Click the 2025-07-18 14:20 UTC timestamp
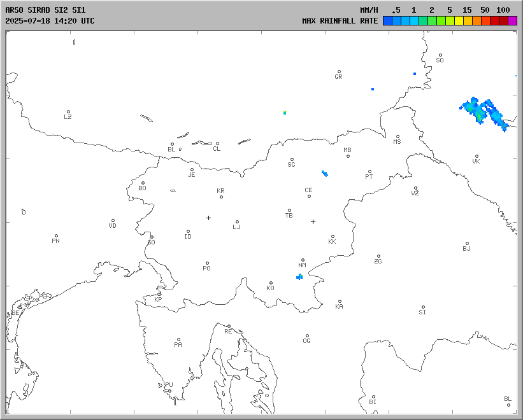523x420 pixels. (x=50, y=21)
